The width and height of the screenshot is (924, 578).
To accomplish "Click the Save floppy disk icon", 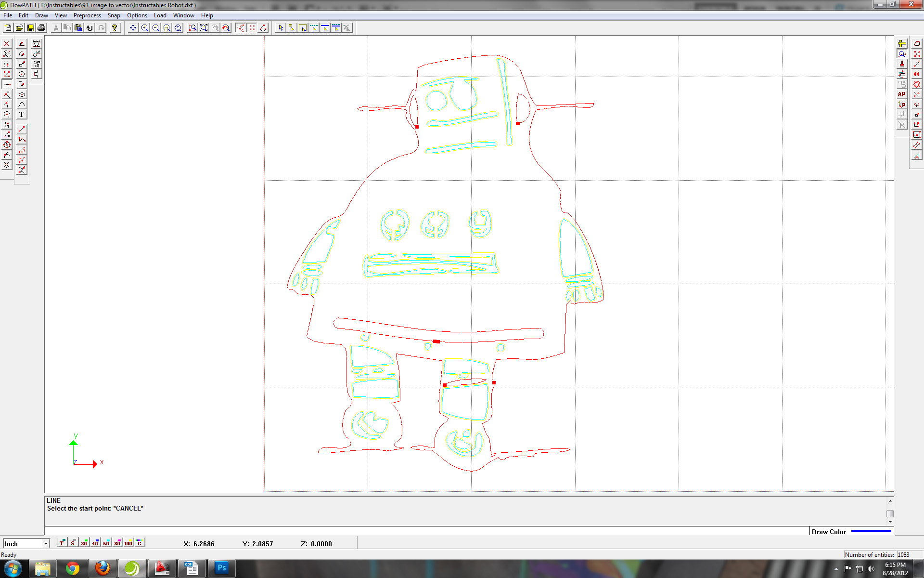I will point(30,28).
